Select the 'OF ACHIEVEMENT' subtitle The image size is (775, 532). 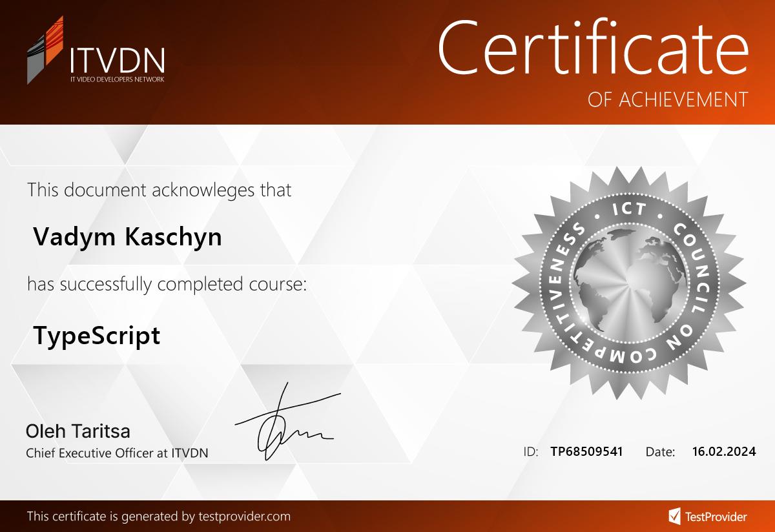click(x=668, y=99)
